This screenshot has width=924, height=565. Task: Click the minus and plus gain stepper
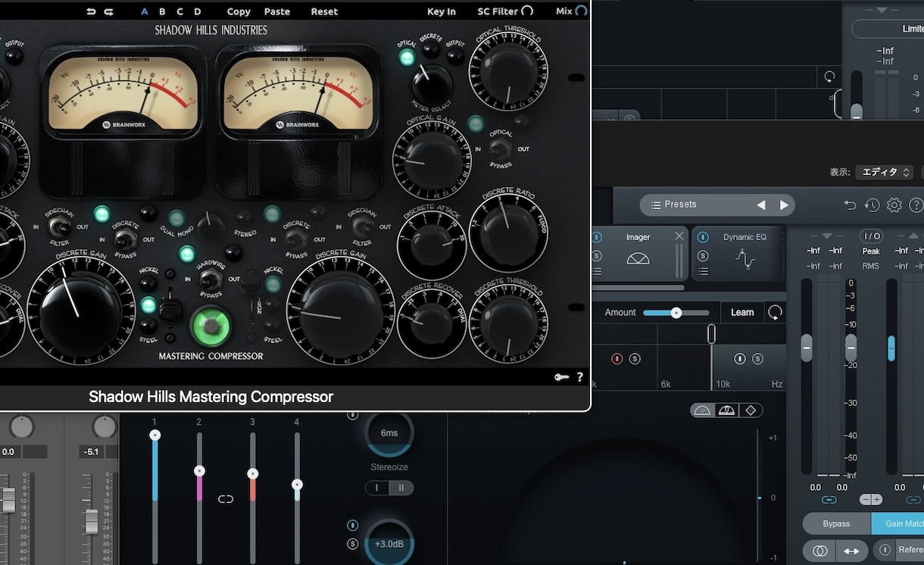[x=871, y=500]
